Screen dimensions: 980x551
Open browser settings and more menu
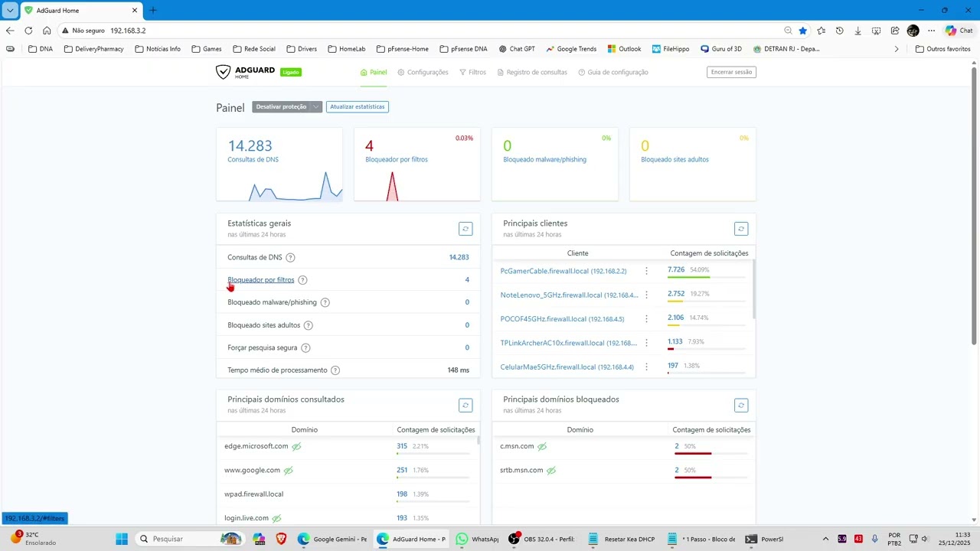click(931, 31)
